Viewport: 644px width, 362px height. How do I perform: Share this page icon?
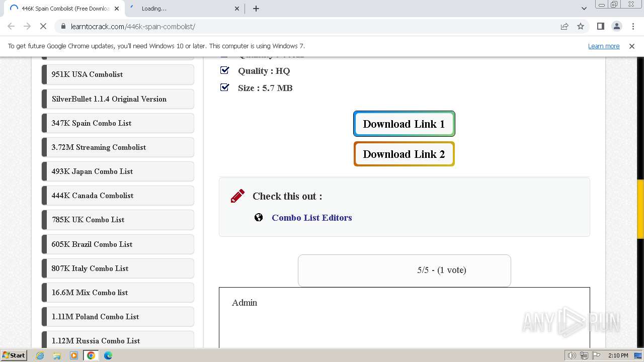565,26
